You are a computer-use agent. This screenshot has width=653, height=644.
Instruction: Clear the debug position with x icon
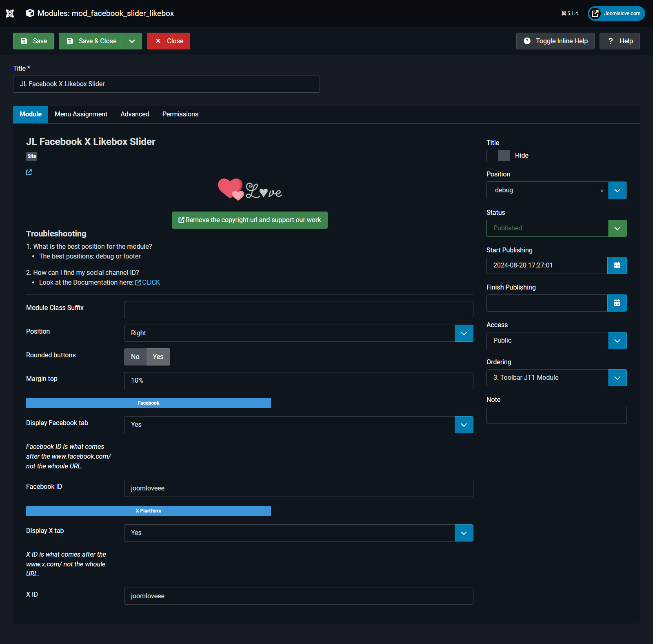(x=602, y=191)
